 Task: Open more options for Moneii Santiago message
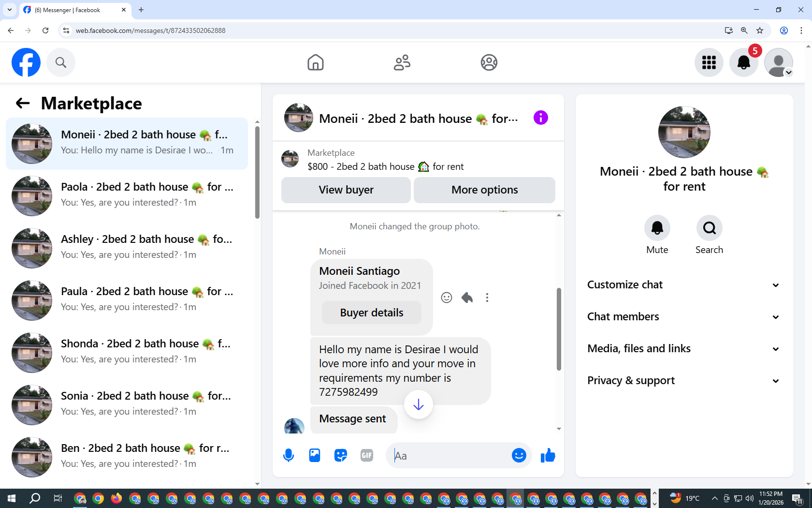(x=487, y=298)
